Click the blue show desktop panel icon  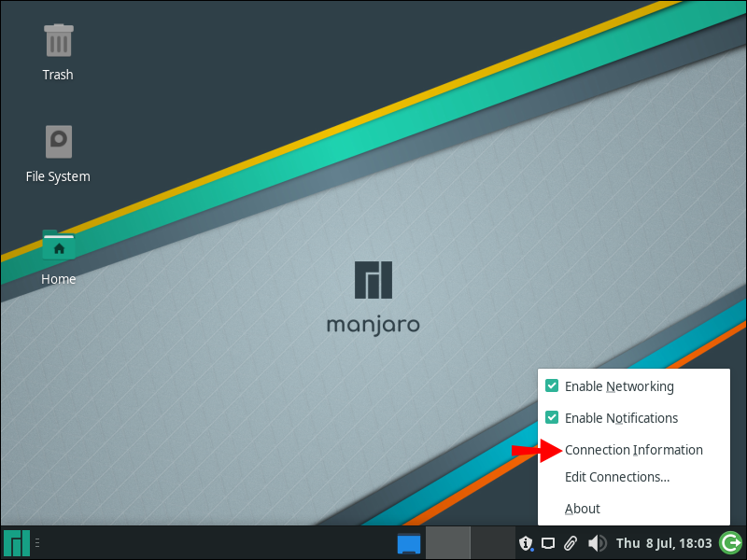pos(409,543)
